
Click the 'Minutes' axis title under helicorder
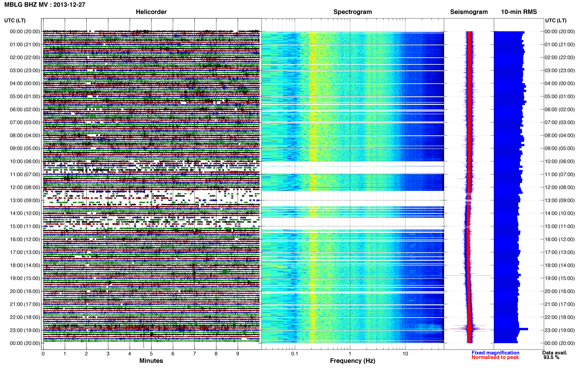point(151,361)
